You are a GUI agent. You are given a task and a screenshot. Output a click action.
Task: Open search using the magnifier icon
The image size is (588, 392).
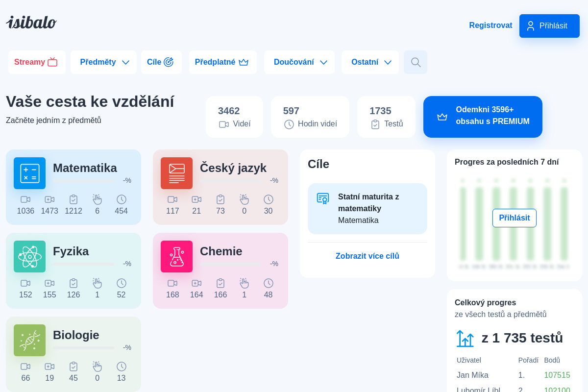[415, 62]
